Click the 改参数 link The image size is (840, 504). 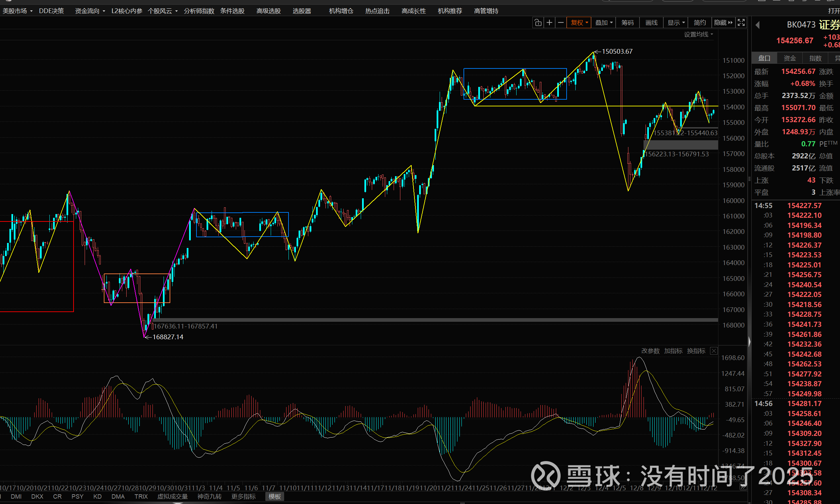(650, 351)
